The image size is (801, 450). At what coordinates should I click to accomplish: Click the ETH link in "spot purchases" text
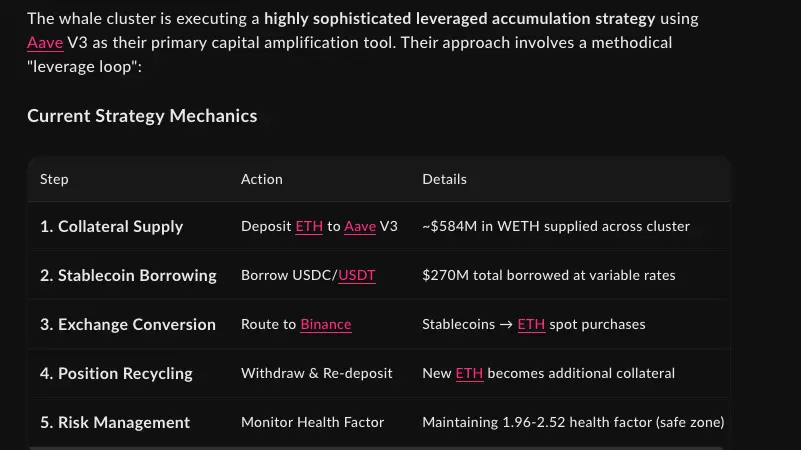[531, 324]
